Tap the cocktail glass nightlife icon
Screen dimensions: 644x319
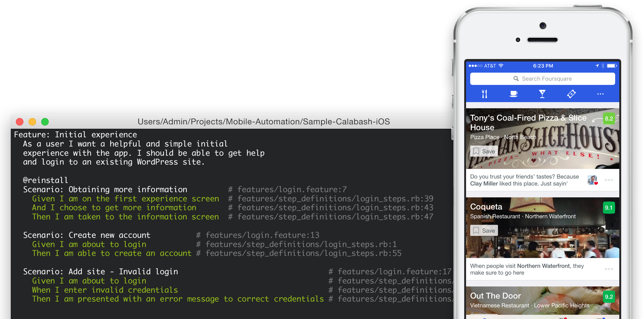click(x=542, y=94)
